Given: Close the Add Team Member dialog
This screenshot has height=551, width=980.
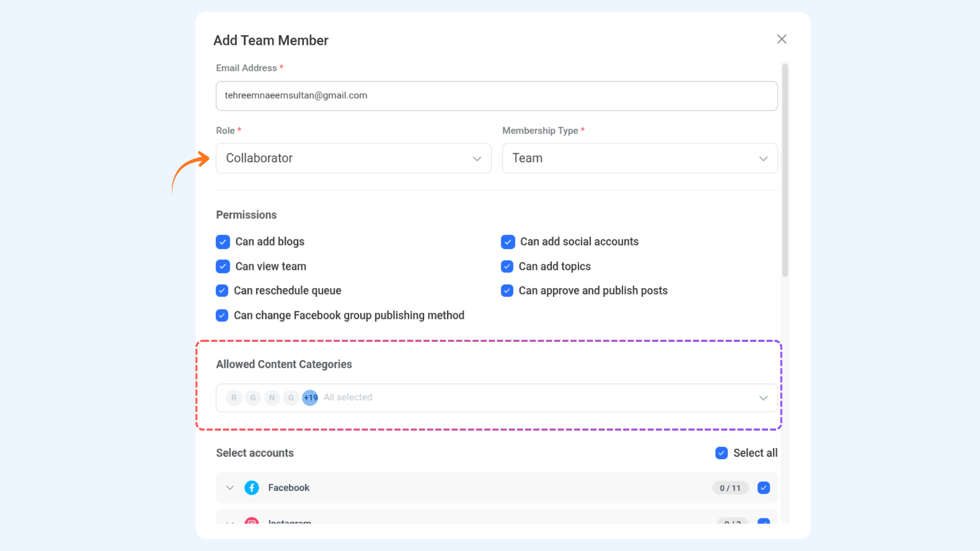Looking at the screenshot, I should point(781,39).
